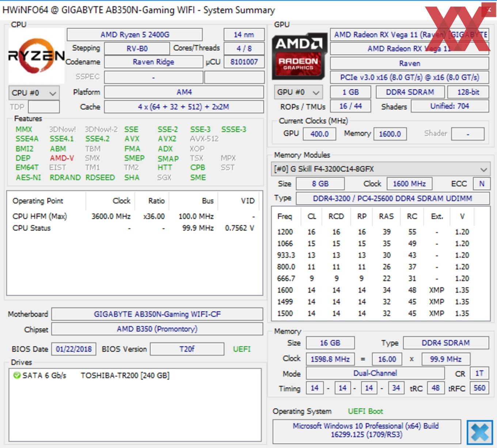Select the 933.3 frequency row in timing table

380,255
